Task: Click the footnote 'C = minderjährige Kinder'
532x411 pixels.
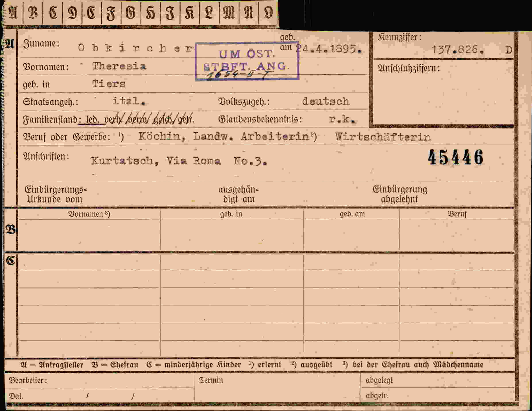Action: click(194, 365)
